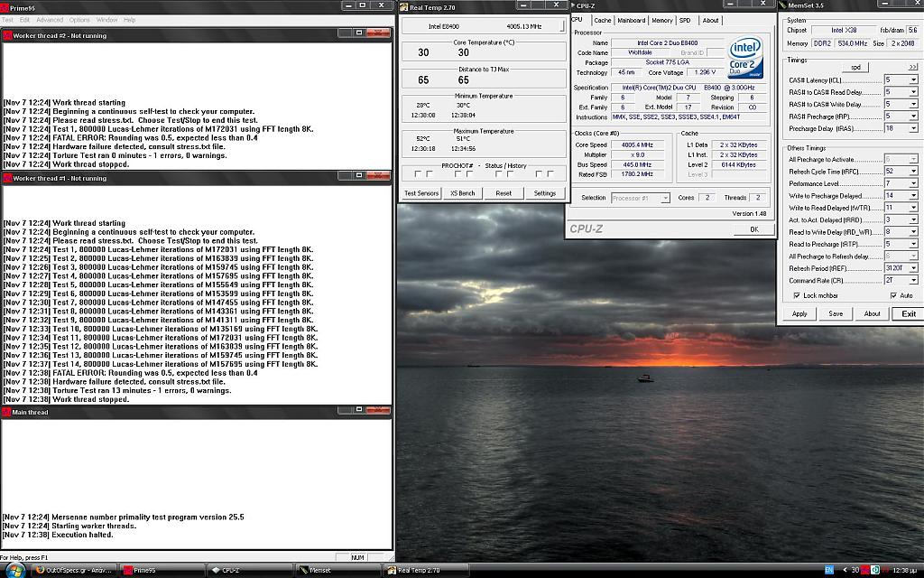This screenshot has height=578, width=924.
Task: Toggle fifth Status/History checkbox
Action: click(498, 174)
